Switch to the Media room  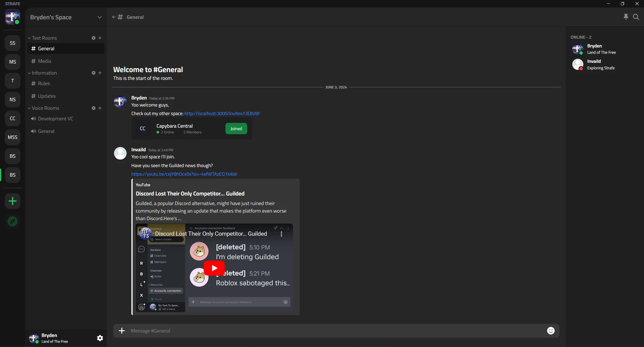(x=45, y=61)
